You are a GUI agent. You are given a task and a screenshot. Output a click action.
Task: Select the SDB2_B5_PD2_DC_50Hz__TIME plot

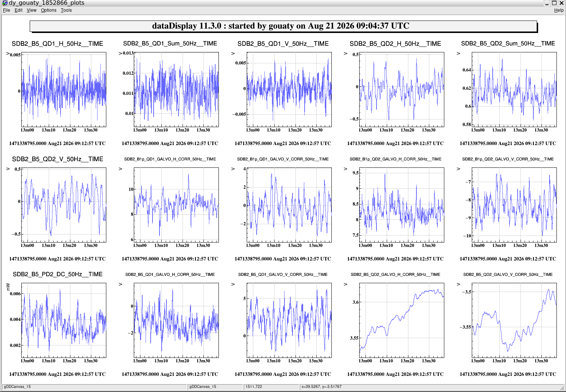tap(64, 320)
